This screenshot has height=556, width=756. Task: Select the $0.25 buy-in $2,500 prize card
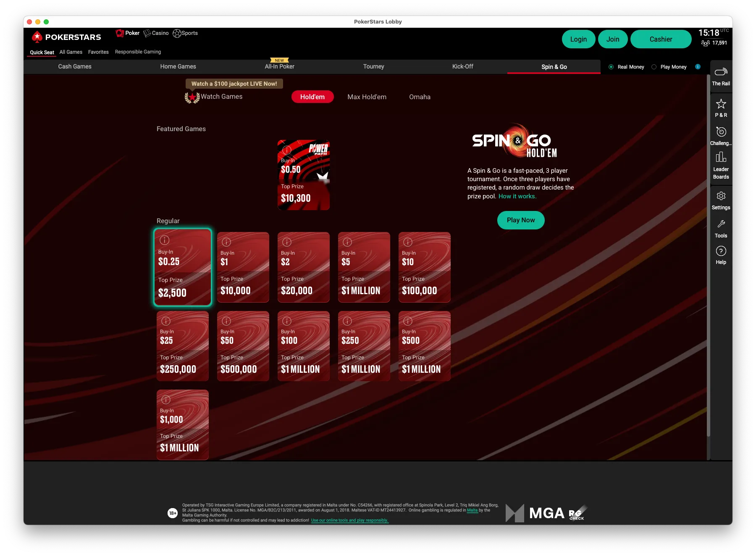coord(183,267)
